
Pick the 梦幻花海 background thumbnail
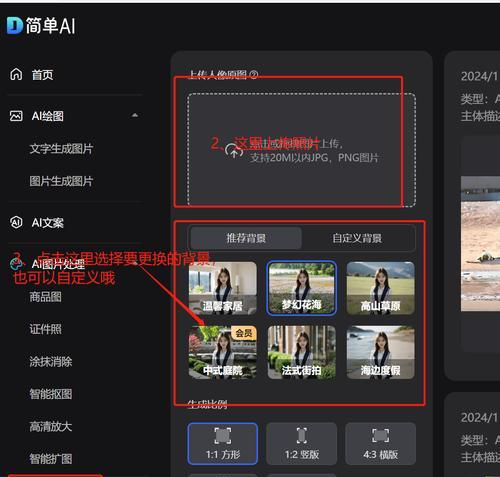point(302,288)
